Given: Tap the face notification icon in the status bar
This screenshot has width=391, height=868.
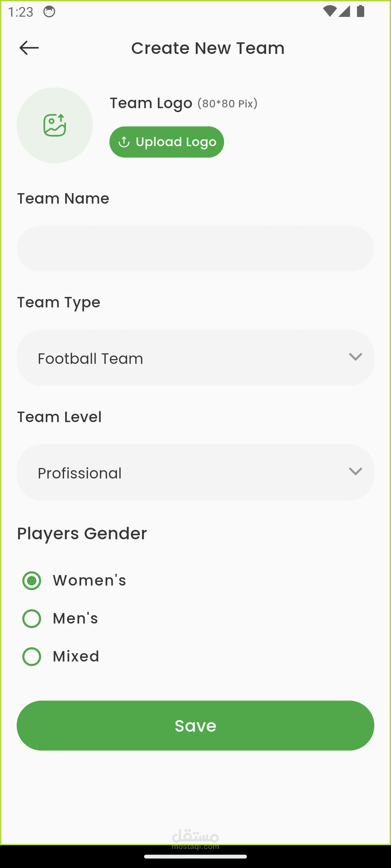Looking at the screenshot, I should click(49, 12).
